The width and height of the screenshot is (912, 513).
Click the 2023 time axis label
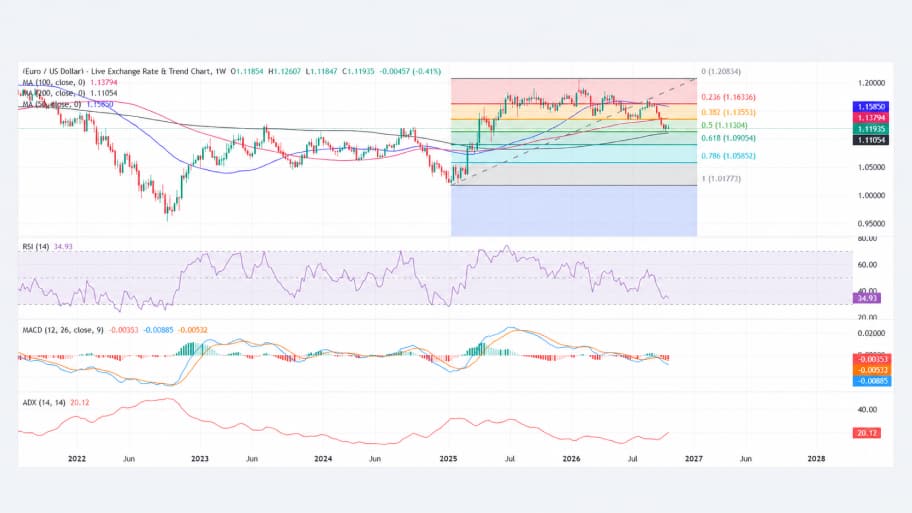200,459
